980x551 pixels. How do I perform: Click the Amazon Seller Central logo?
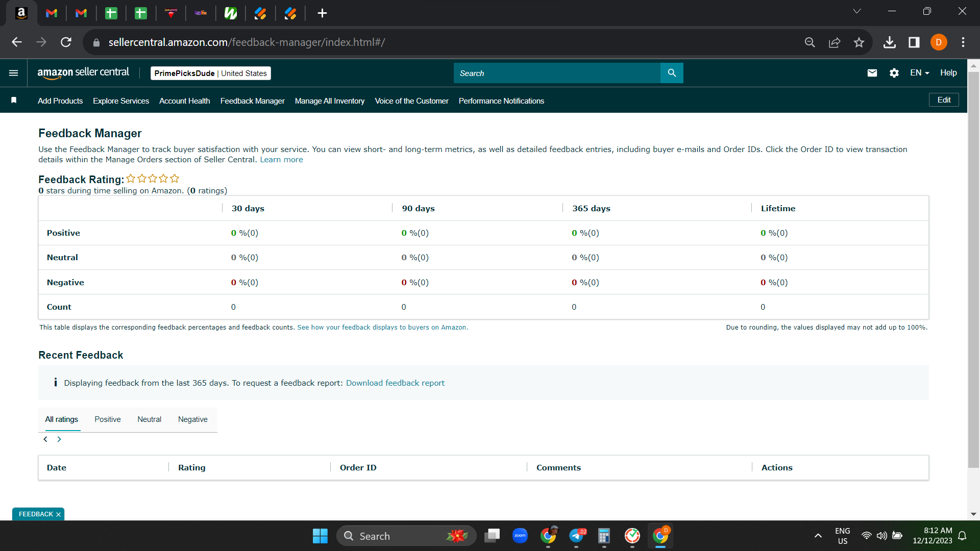coord(83,73)
